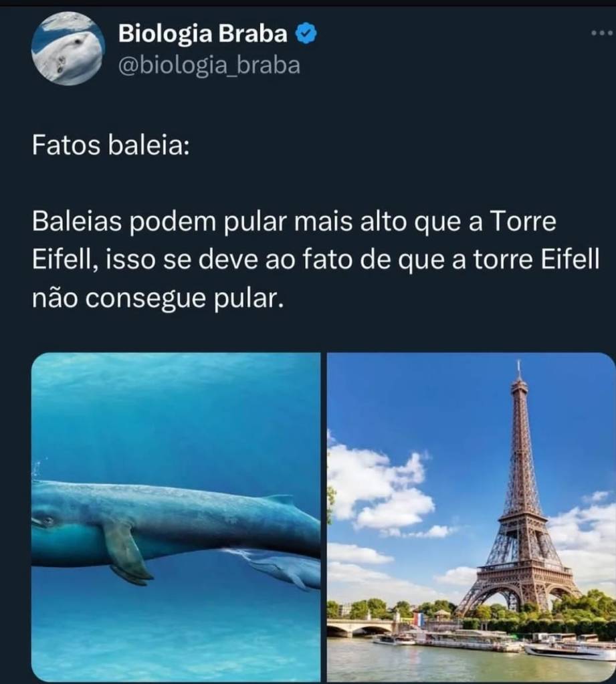616x684 pixels.
Task: Click the Eiffel Tower's top antenna spire
Action: point(519,369)
